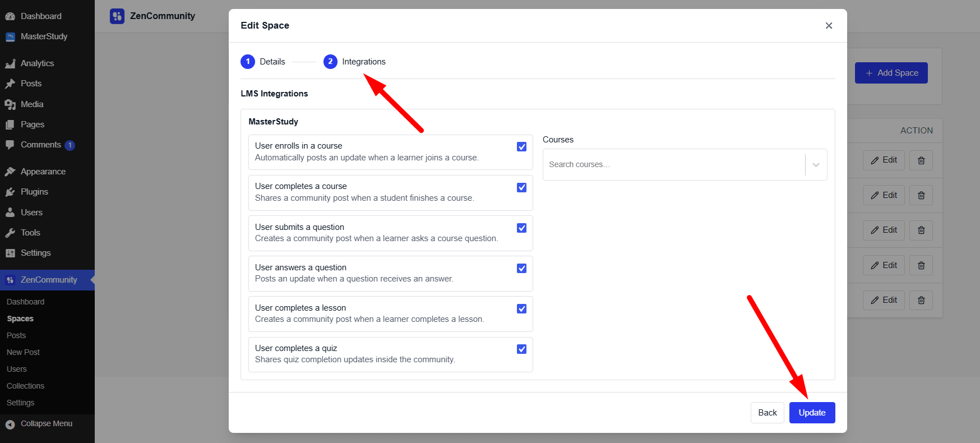Expand the Courses dropdown chevron
Viewport: 980px width, 443px height.
(x=816, y=165)
